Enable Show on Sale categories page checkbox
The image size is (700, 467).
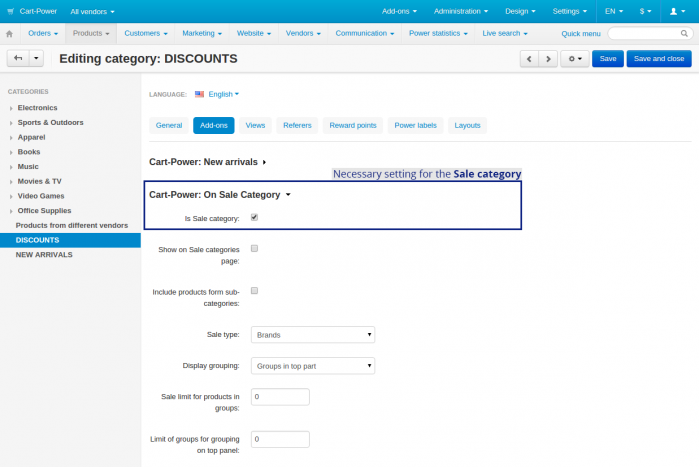(254, 248)
